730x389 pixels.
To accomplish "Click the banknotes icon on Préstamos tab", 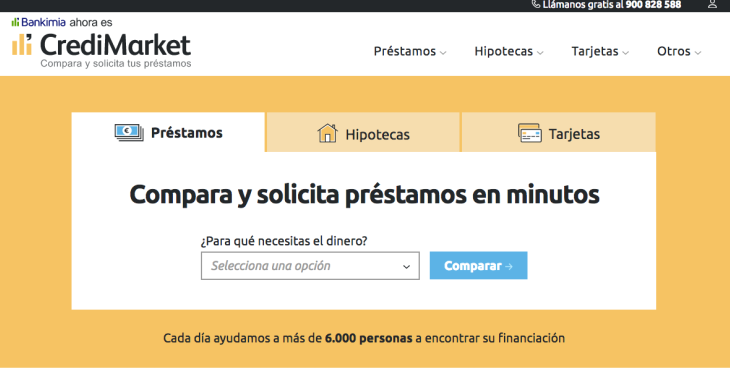I will 129,133.
